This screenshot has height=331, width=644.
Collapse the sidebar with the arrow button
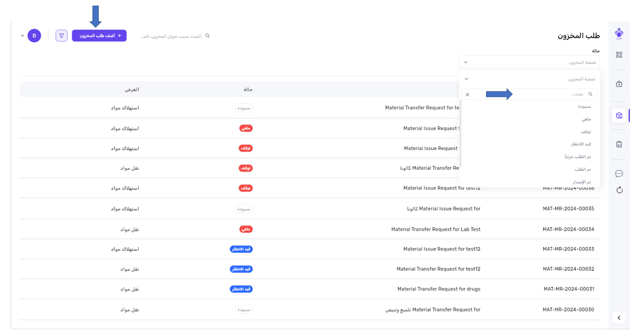pos(619,317)
